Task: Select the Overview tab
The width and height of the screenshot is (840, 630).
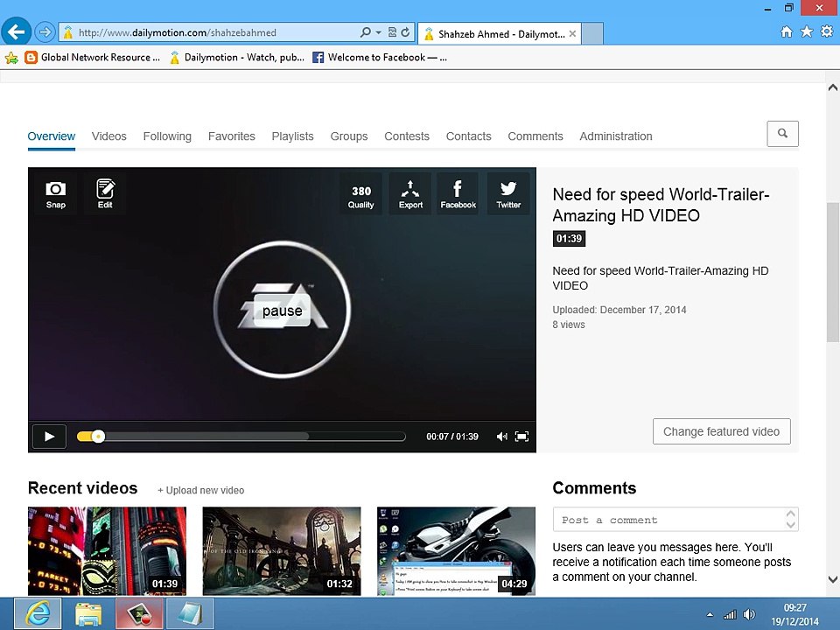Action: [52, 136]
